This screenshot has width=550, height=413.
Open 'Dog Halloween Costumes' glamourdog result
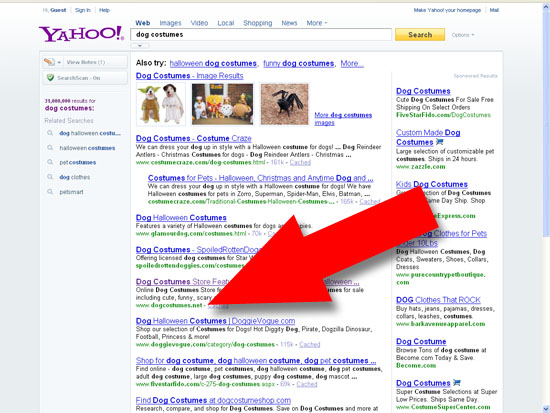coord(181,218)
